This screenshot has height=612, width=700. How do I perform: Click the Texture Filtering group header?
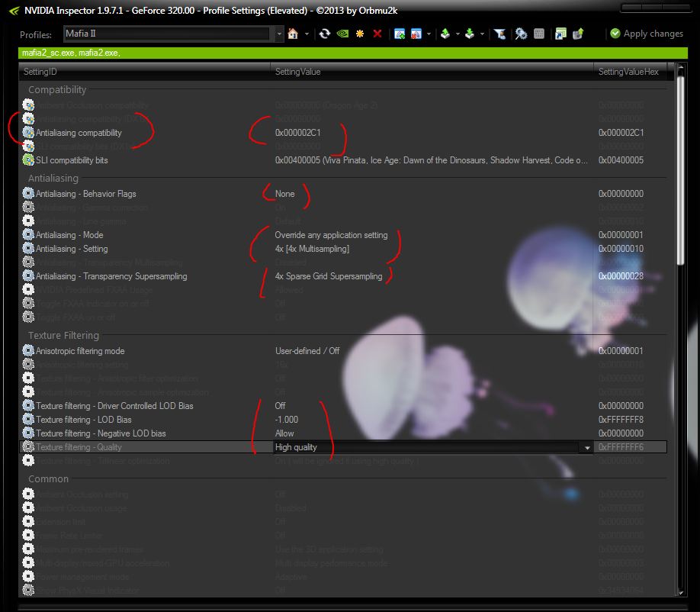click(63, 336)
